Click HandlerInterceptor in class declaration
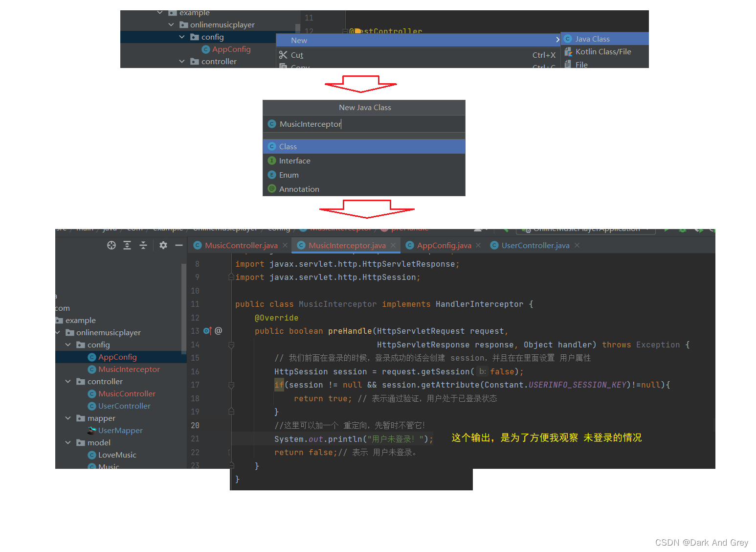The width and height of the screenshot is (756, 552). tap(479, 304)
